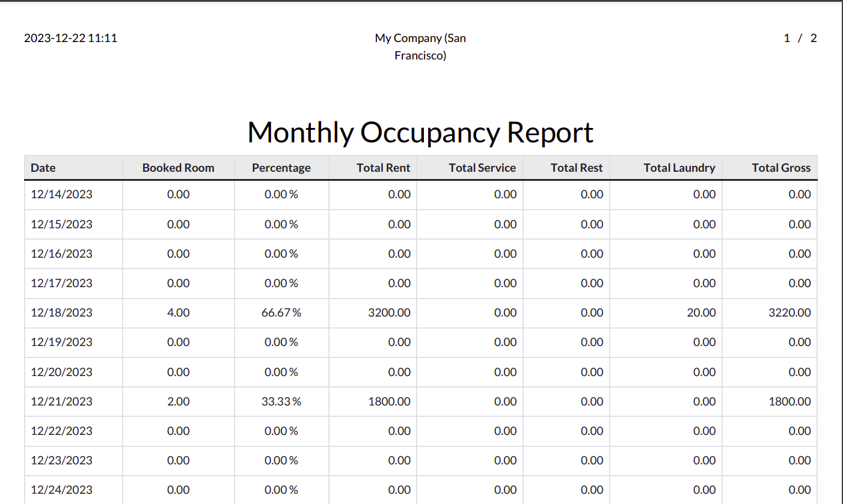Click the Percentage column header
The width and height of the screenshot is (843, 504).
pyautogui.click(x=281, y=168)
